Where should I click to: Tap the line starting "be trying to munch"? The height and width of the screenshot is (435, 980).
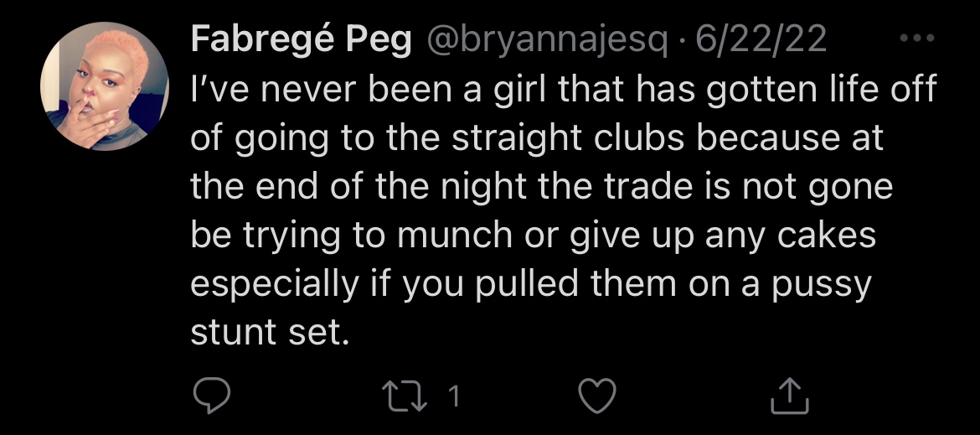click(x=533, y=236)
